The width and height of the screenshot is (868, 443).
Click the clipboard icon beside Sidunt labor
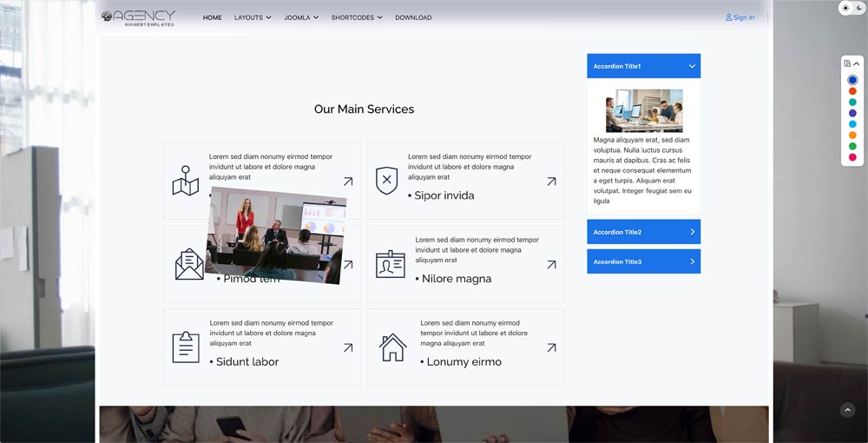186,347
